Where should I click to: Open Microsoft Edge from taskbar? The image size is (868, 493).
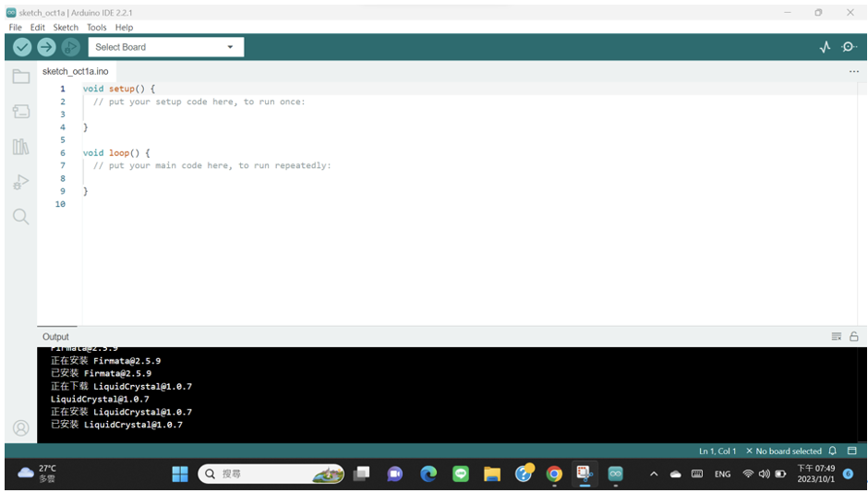(x=428, y=474)
